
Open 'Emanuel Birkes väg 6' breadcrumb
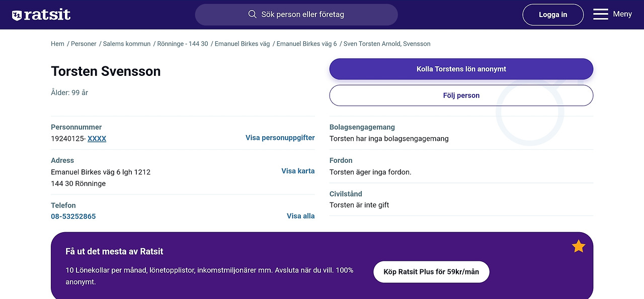pyautogui.click(x=307, y=44)
